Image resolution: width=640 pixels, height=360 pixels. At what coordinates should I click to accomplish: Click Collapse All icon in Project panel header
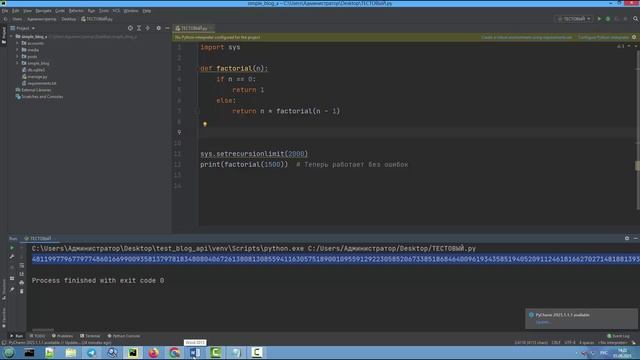[147, 28]
